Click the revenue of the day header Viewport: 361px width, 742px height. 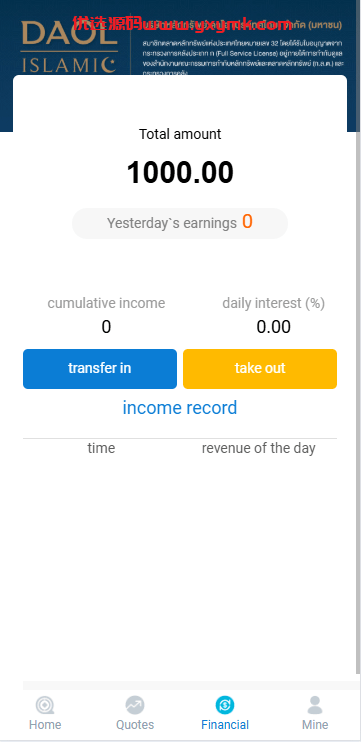[x=258, y=448]
